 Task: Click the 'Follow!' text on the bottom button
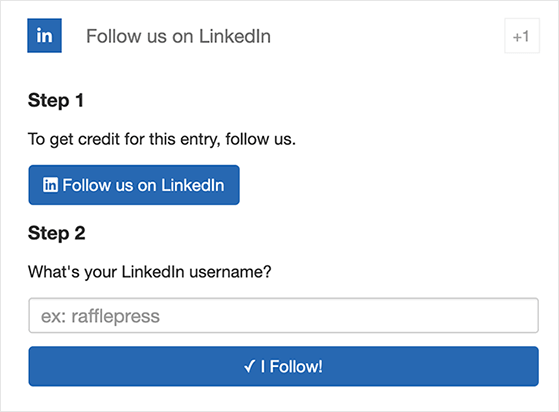(x=296, y=366)
